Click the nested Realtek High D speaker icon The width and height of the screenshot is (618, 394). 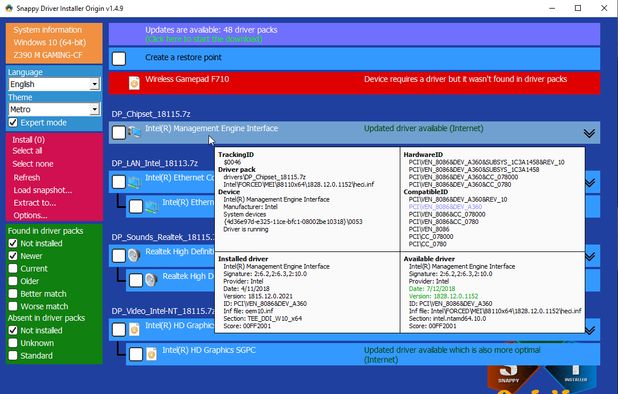[151, 280]
